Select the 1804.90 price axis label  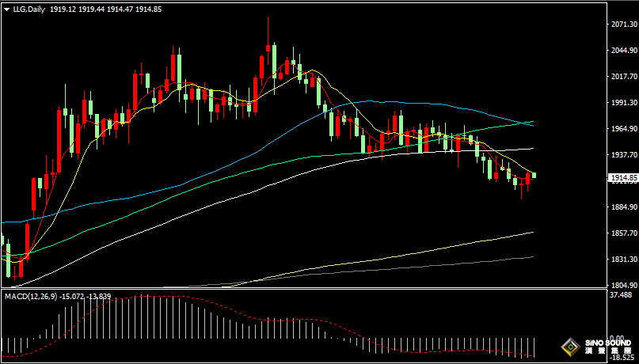623,286
